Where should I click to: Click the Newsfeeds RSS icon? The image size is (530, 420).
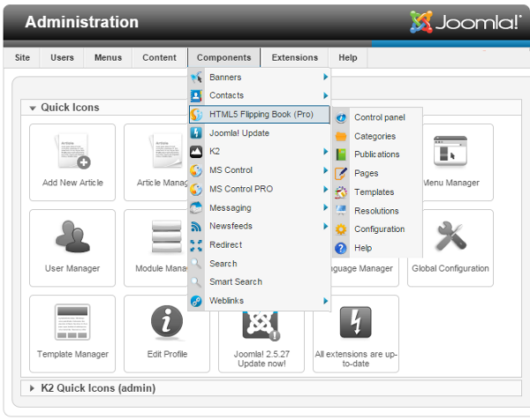coord(196,226)
